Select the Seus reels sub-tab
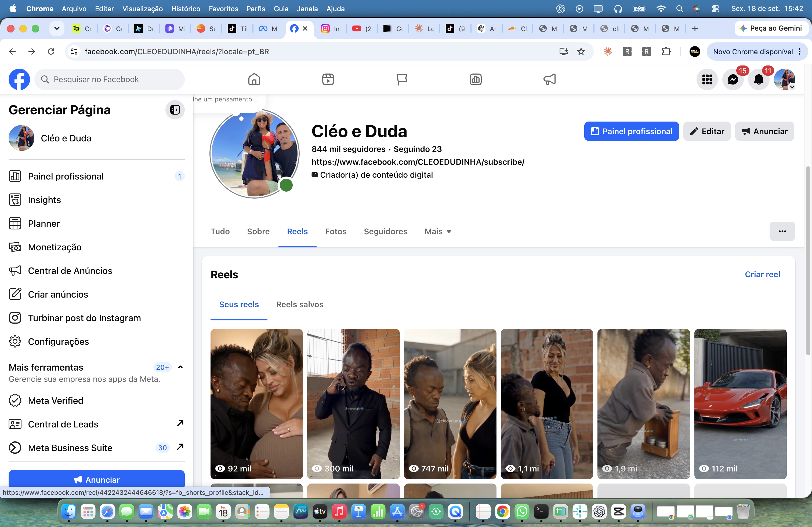The image size is (812, 527). pos(239,304)
